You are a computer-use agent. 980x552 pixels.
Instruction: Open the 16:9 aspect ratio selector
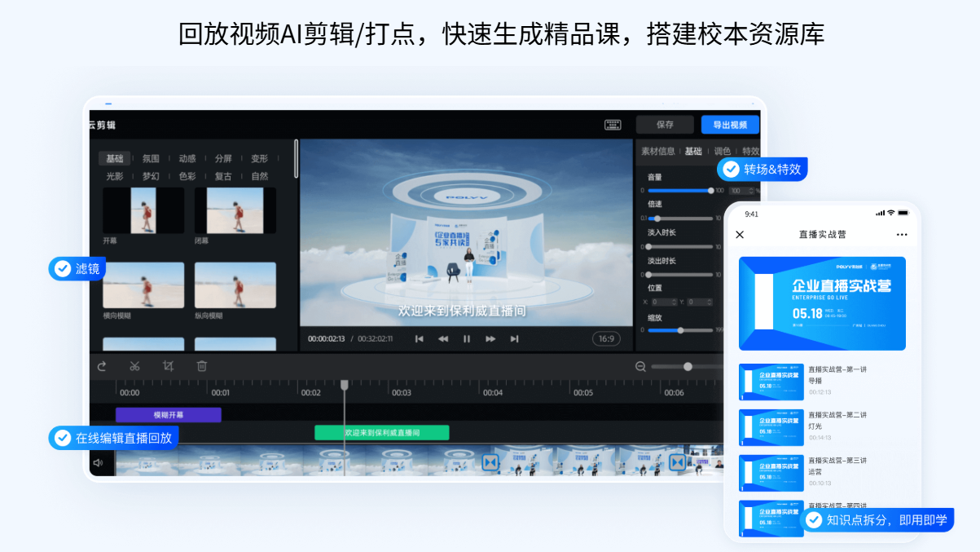coord(607,338)
